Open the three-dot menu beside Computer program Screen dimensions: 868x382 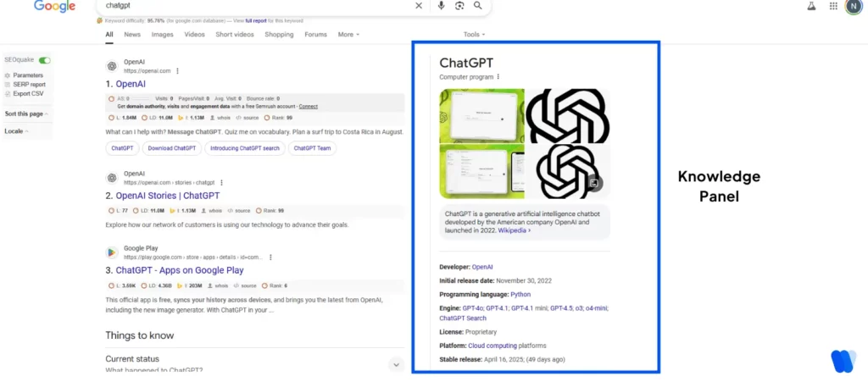click(x=498, y=77)
